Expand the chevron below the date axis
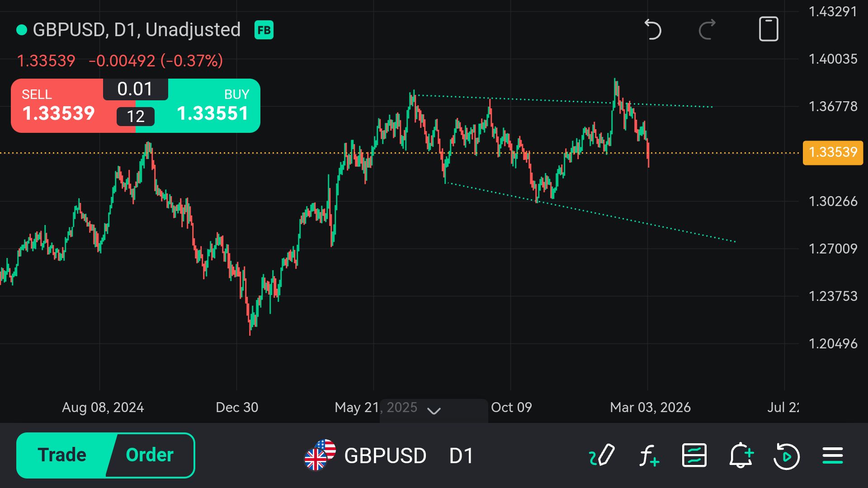 [x=434, y=411]
